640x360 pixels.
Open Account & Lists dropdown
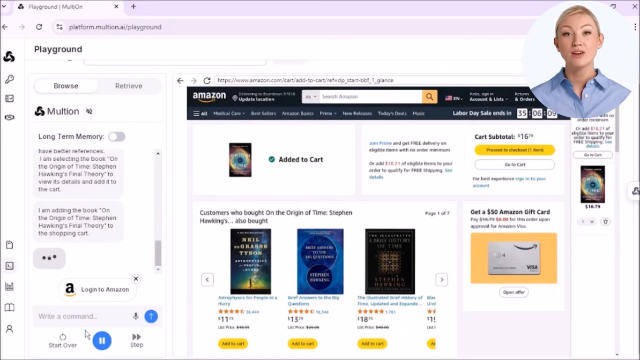(x=488, y=97)
